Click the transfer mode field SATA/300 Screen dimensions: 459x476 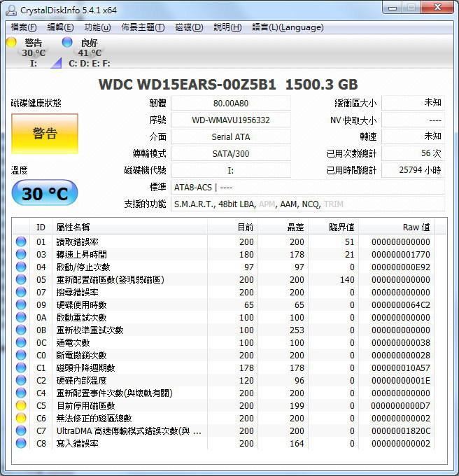[x=231, y=153]
